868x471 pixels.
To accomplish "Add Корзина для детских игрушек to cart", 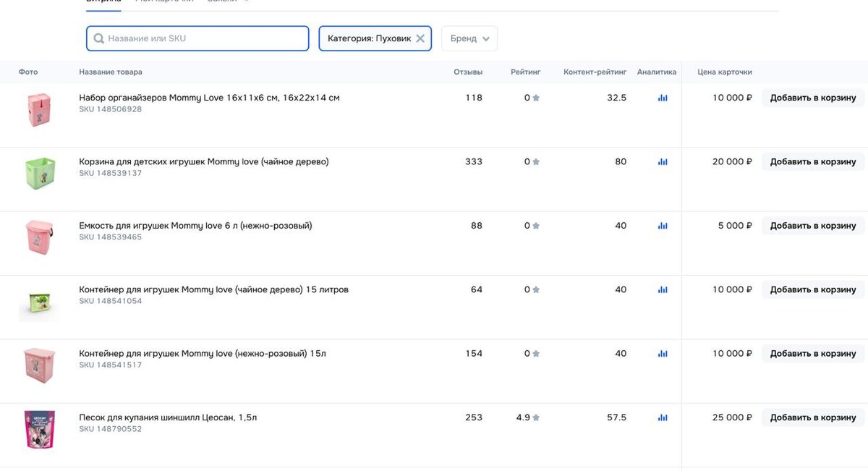I will tap(813, 162).
